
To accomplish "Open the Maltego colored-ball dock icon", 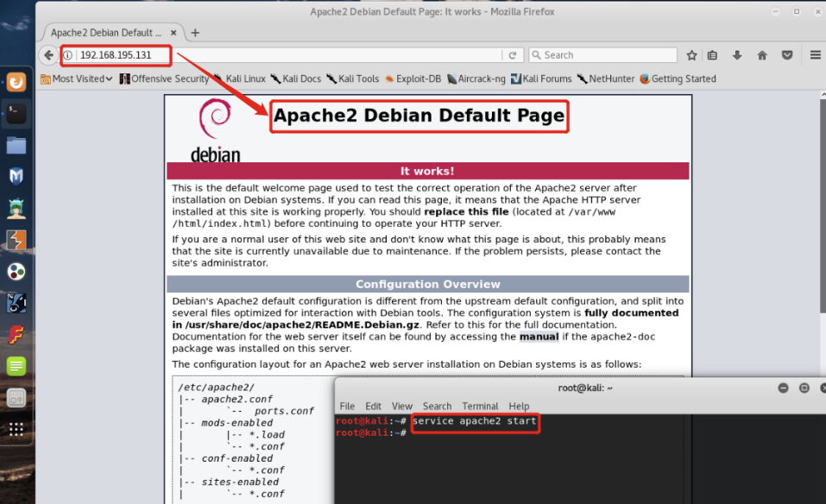I will [16, 272].
